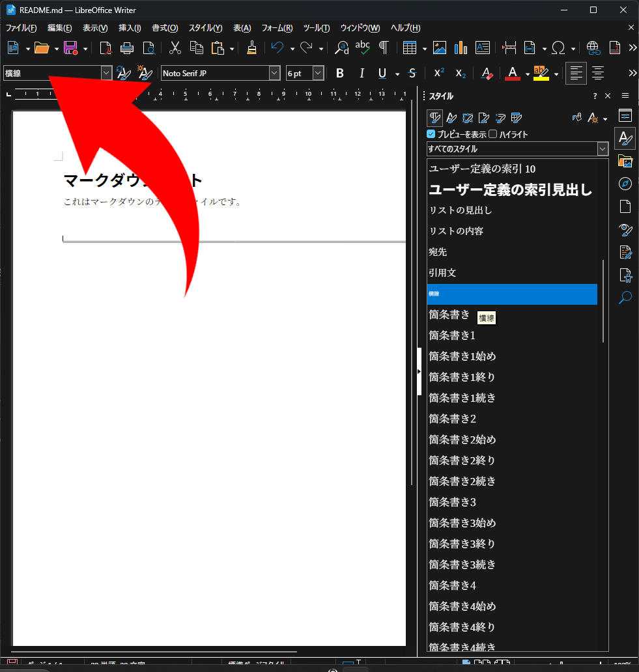Expand the すべてのスタイル filter dropdown
The height and width of the screenshot is (672, 639).
click(x=603, y=149)
